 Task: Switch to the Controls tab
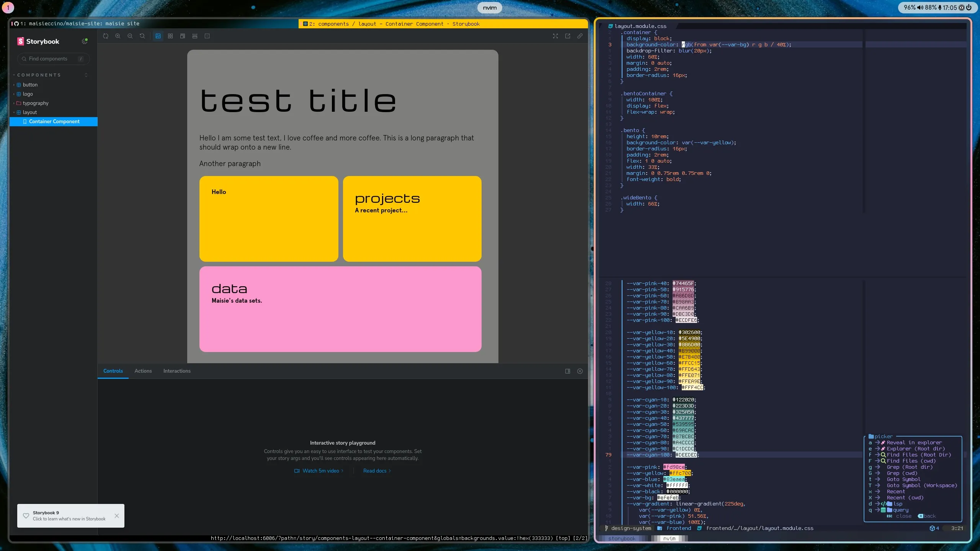pos(113,371)
